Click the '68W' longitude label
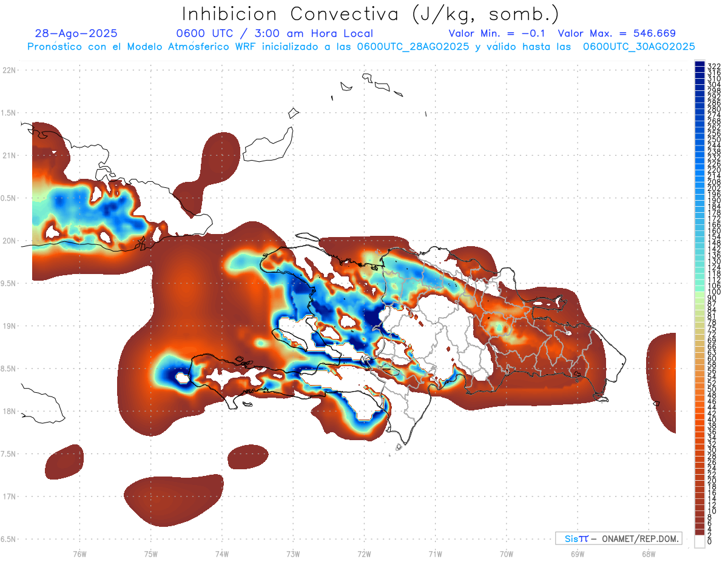 tap(649, 553)
